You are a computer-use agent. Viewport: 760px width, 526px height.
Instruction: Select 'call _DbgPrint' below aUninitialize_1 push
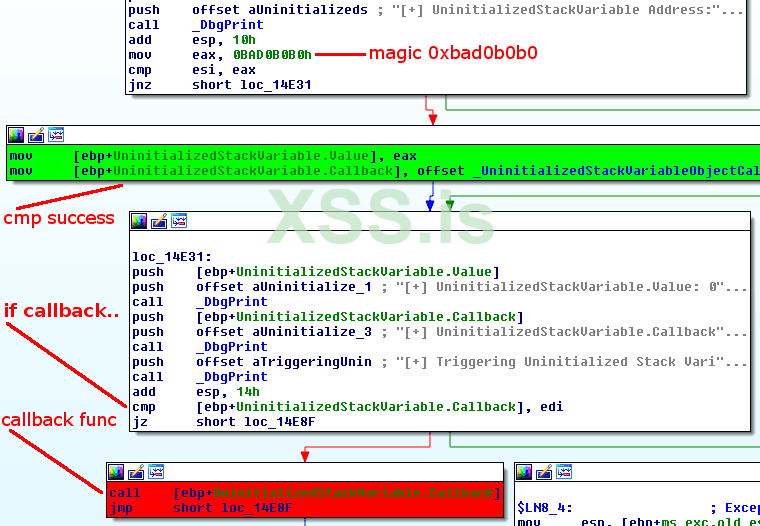point(200,302)
